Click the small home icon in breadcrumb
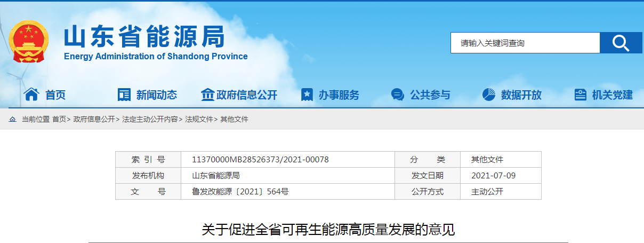This screenshot has height=243, width=644. pos(12,119)
